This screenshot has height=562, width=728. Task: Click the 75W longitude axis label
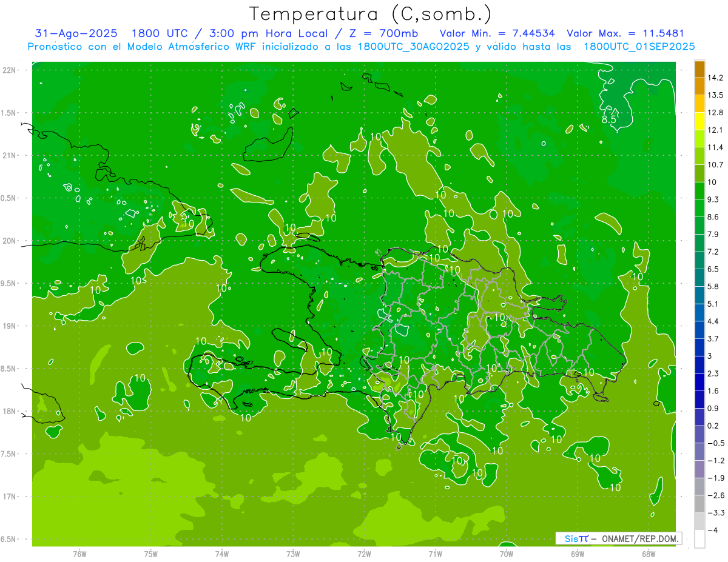pos(151,553)
